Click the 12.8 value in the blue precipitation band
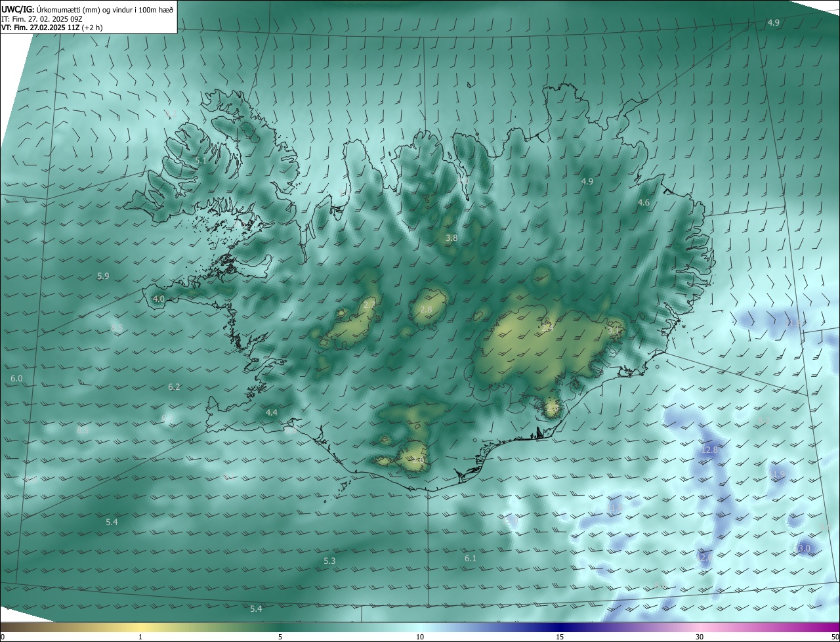The height and width of the screenshot is (642, 840). pyautogui.click(x=709, y=450)
